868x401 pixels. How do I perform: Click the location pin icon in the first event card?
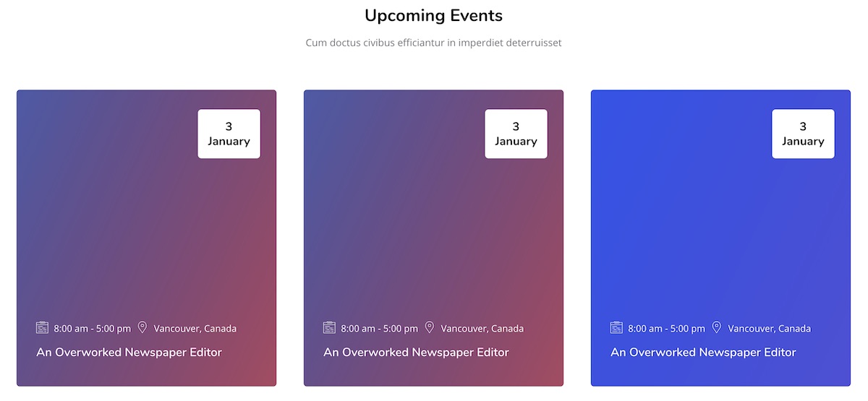tap(142, 327)
